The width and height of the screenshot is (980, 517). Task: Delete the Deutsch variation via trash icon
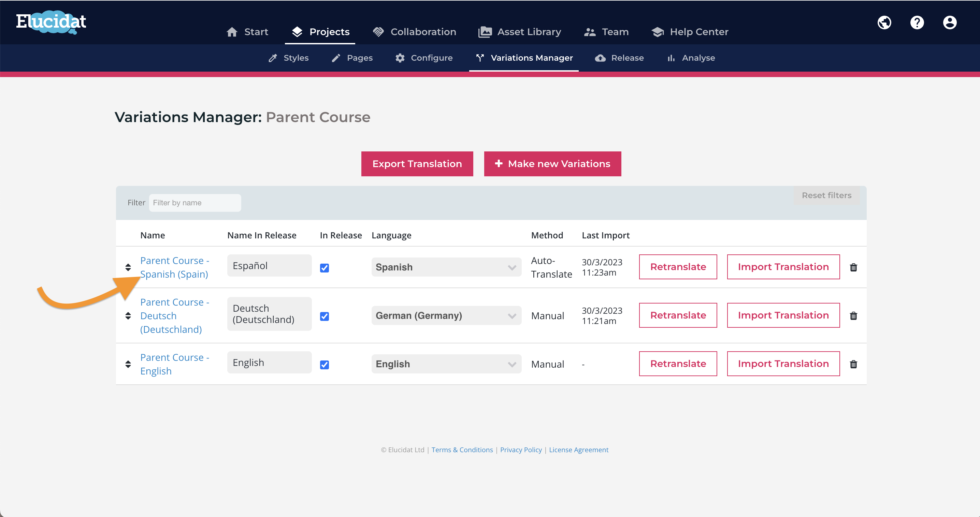click(x=853, y=315)
